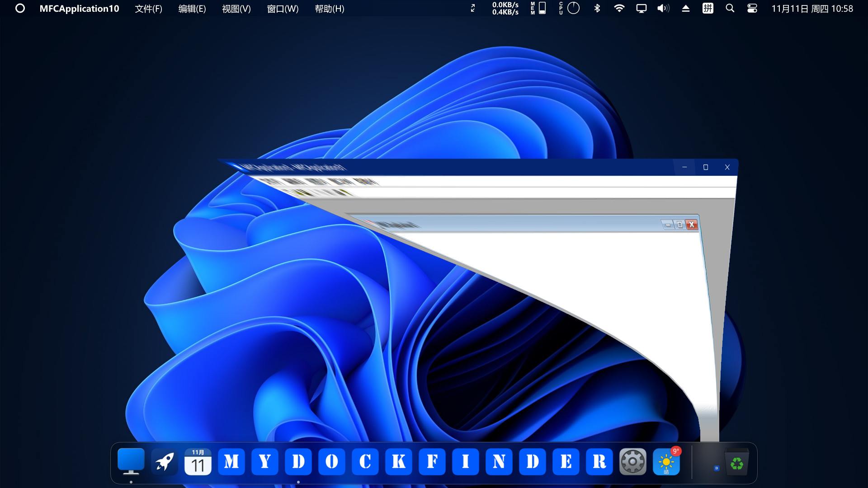The height and width of the screenshot is (488, 868).
Task: Click the letter F dock icon
Action: point(432,462)
